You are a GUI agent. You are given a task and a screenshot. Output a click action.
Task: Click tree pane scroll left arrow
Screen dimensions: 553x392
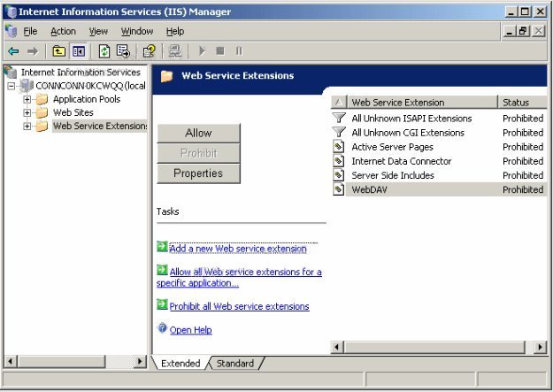[11, 361]
